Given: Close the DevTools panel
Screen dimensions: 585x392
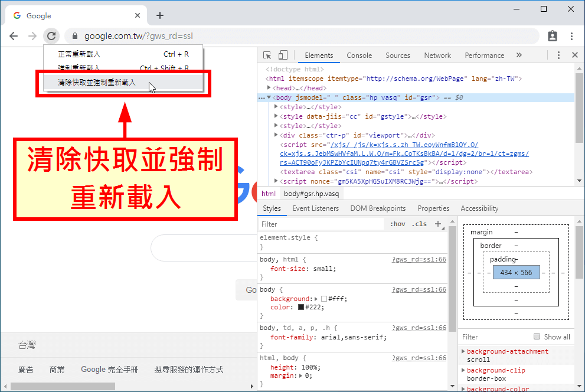Looking at the screenshot, I should (x=575, y=55).
